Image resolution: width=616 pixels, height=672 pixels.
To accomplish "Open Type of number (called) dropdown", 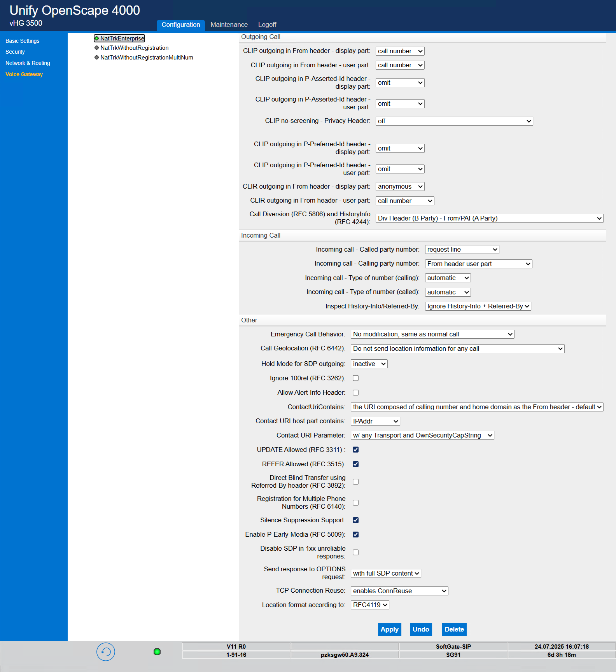I will tap(448, 292).
